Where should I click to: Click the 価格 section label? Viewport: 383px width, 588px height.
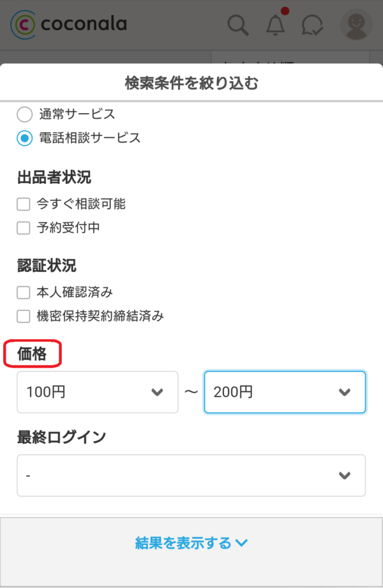click(x=33, y=354)
